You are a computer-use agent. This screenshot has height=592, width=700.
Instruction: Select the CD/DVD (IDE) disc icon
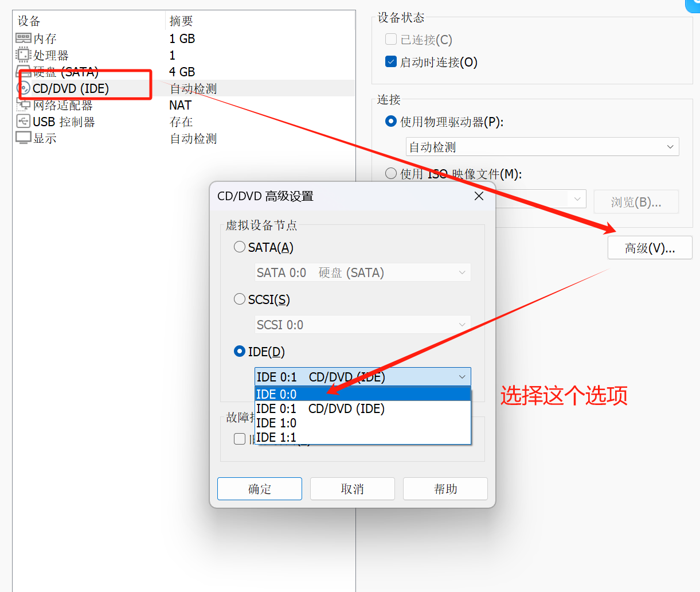point(24,88)
